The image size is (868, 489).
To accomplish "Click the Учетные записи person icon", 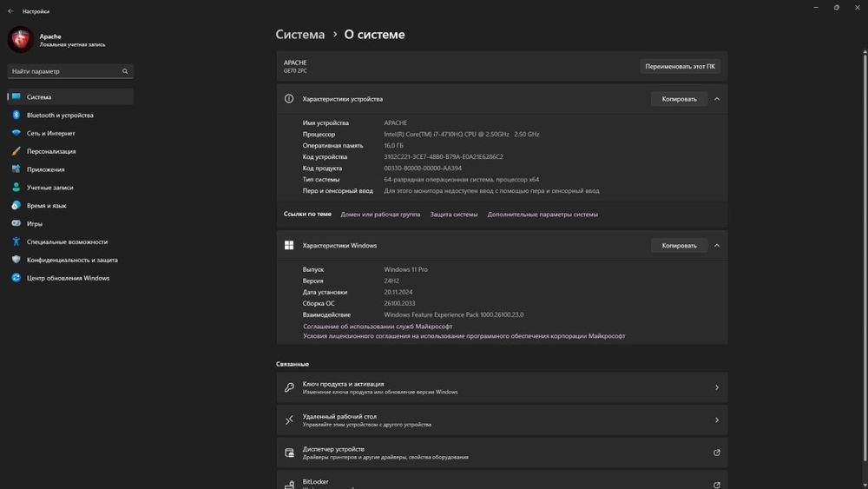I will click(16, 188).
